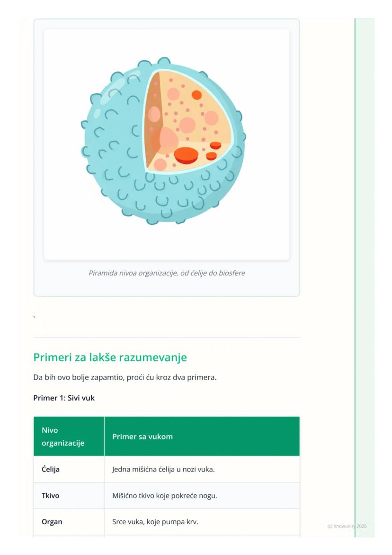Select the 'Tkivo' row label
The height and width of the screenshot is (555, 392).
50,496
